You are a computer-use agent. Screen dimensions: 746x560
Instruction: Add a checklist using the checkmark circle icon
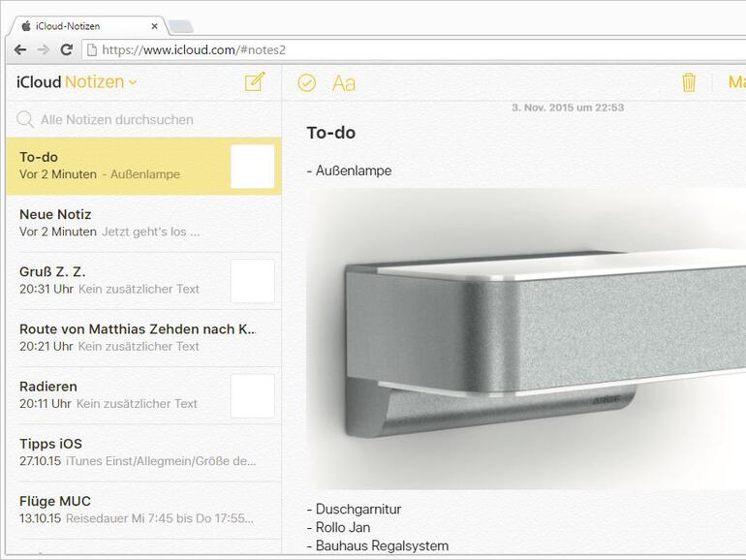(306, 82)
